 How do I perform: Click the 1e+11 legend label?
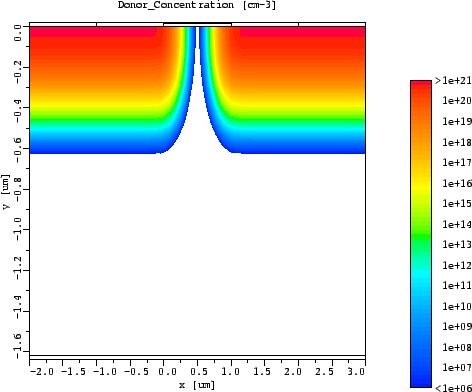457,286
